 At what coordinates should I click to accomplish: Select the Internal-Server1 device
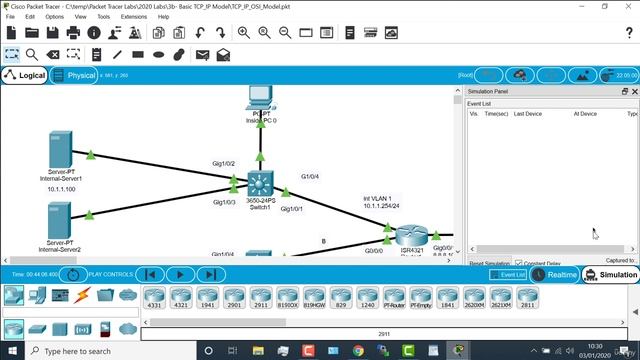[60, 149]
